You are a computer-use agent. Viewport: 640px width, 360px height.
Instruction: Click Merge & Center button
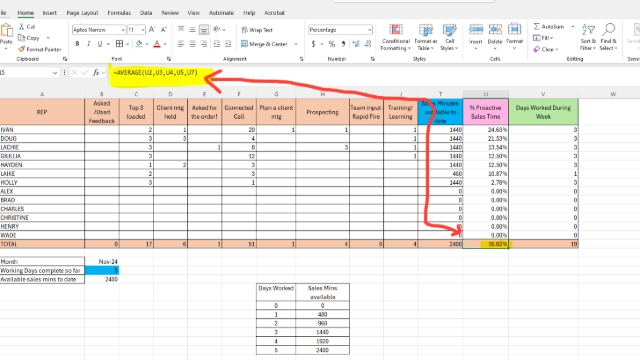[264, 44]
